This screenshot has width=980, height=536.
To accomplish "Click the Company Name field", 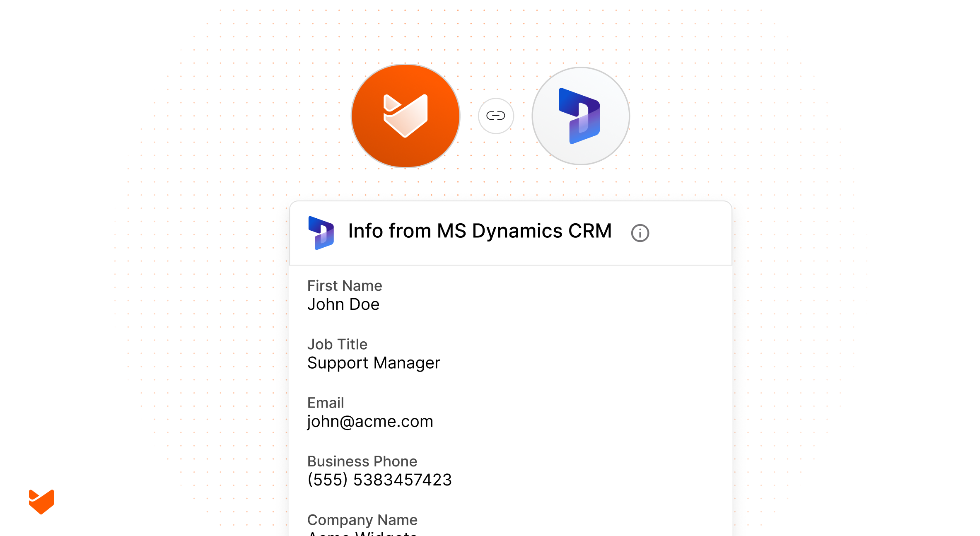I will point(362,520).
